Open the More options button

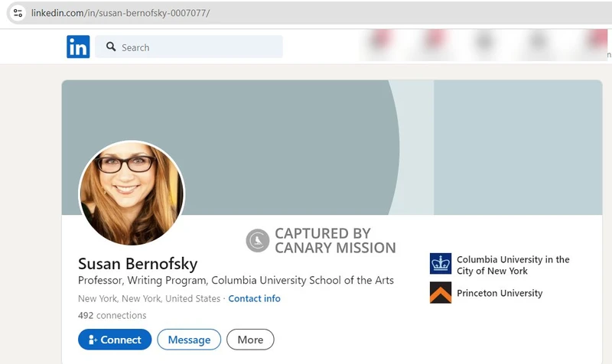(x=250, y=340)
